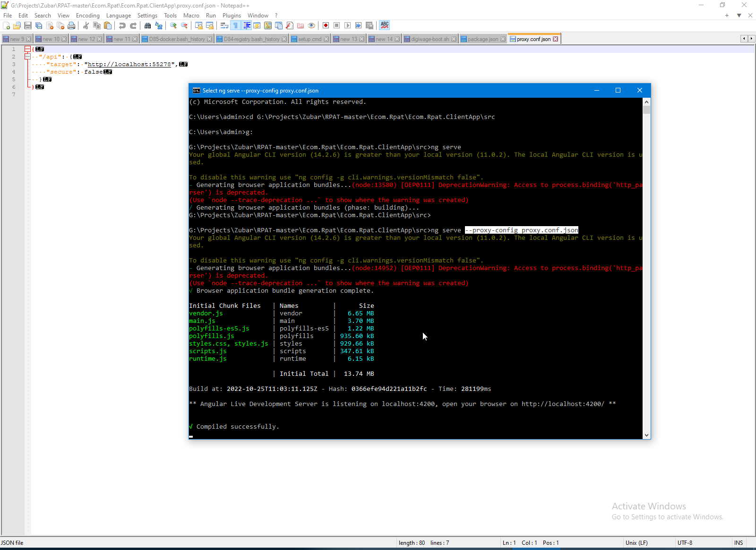Switch to the setup.cmd tab
The height and width of the screenshot is (550, 756).
pyautogui.click(x=310, y=39)
